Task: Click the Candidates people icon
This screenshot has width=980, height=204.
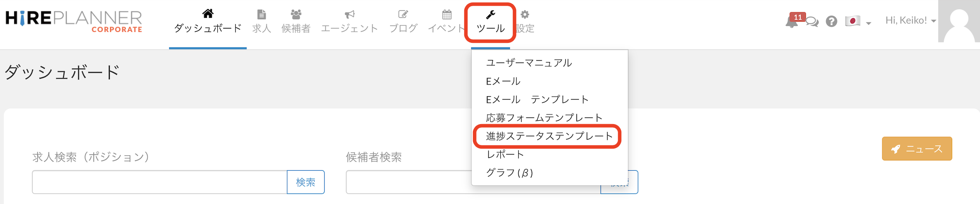Action: coord(296,15)
